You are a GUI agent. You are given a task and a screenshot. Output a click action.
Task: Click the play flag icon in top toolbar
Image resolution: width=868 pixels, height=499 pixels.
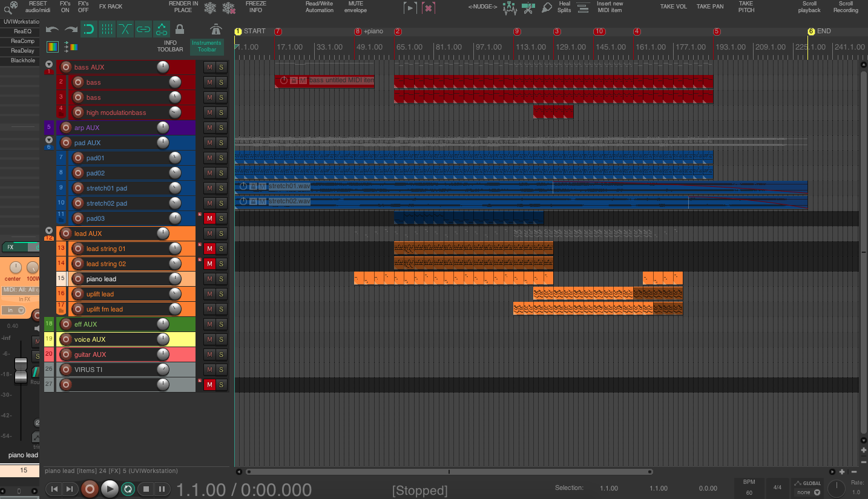[410, 8]
